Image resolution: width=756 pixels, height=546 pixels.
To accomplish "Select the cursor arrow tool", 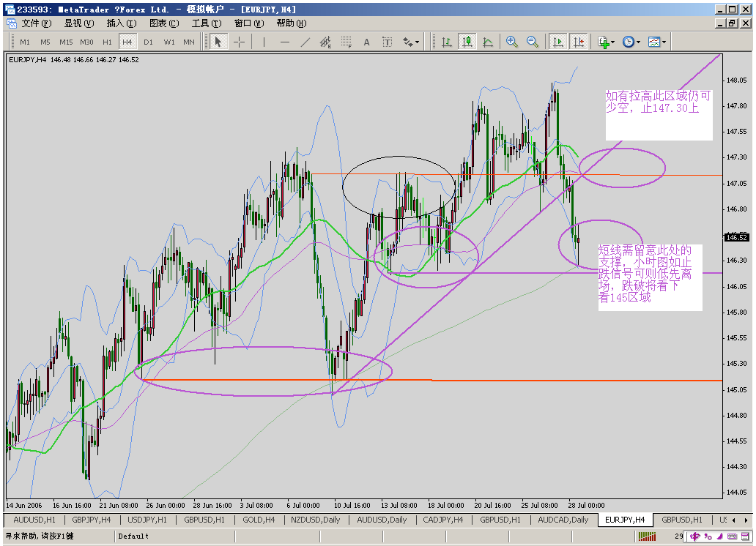I will (x=218, y=42).
